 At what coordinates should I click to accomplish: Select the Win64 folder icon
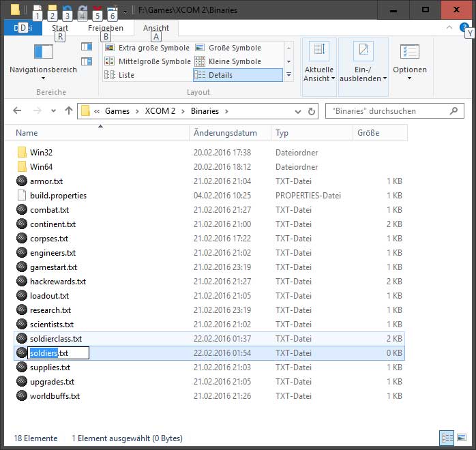click(22, 166)
